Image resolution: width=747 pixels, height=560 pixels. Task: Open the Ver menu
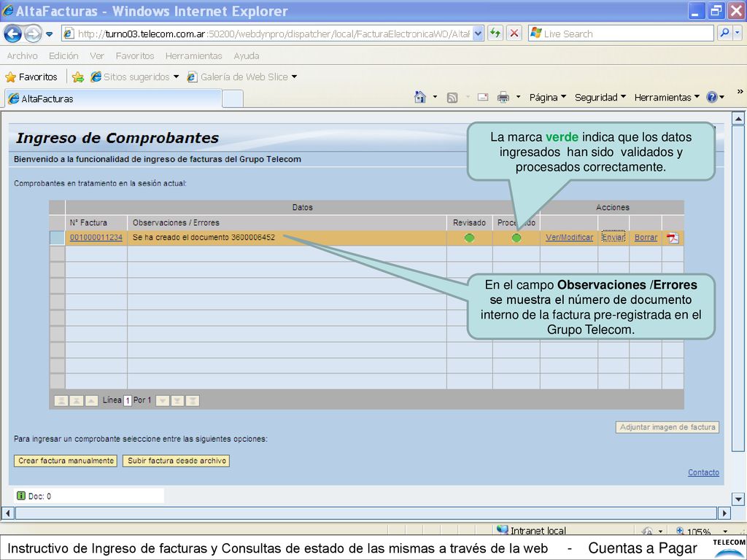coord(97,55)
